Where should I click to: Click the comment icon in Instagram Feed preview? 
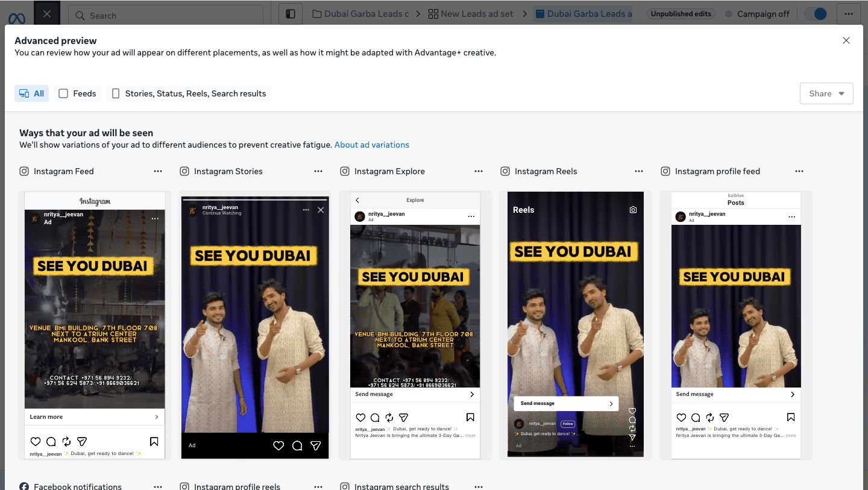[51, 442]
